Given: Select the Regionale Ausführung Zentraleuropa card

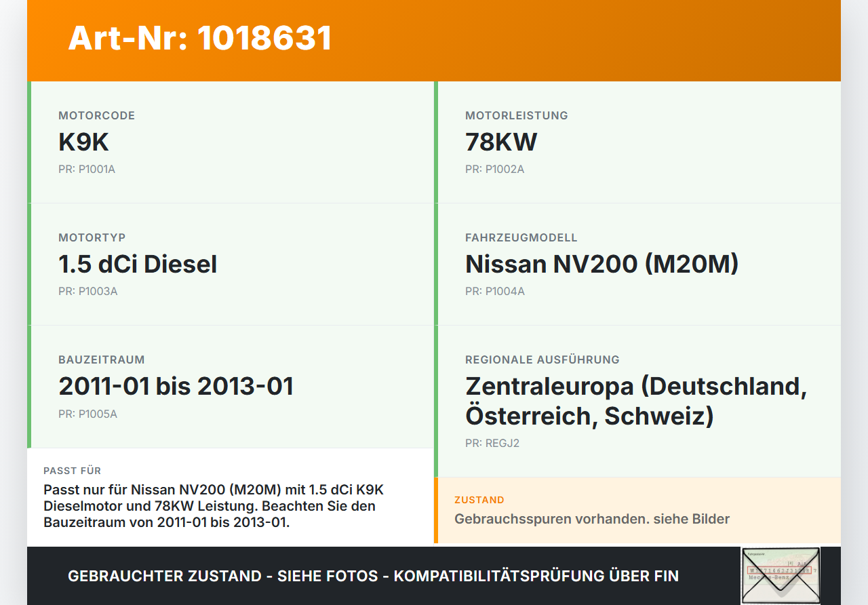Looking at the screenshot, I should coord(637,402).
